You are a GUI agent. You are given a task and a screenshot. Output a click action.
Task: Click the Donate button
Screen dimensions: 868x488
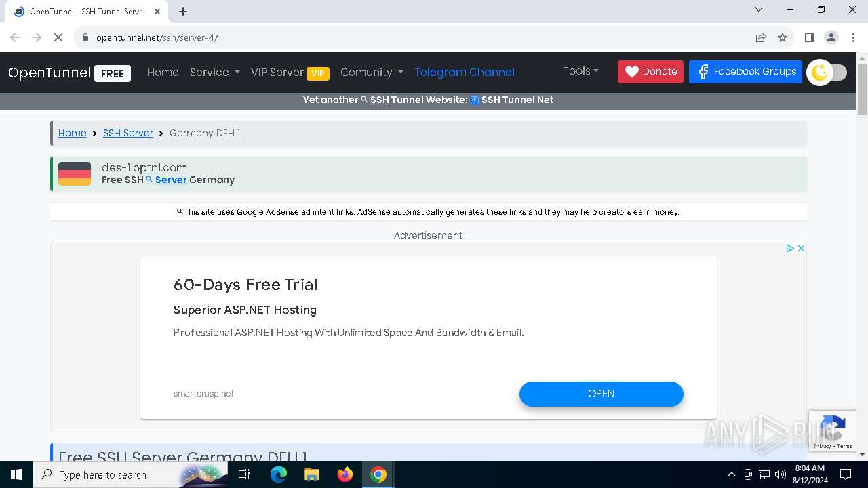pyautogui.click(x=650, y=72)
